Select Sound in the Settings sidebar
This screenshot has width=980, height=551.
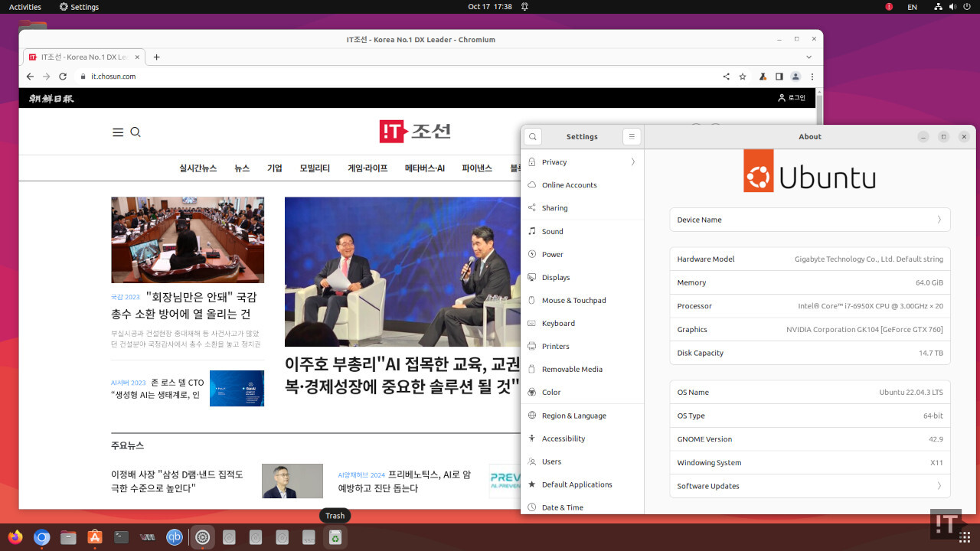[553, 231]
